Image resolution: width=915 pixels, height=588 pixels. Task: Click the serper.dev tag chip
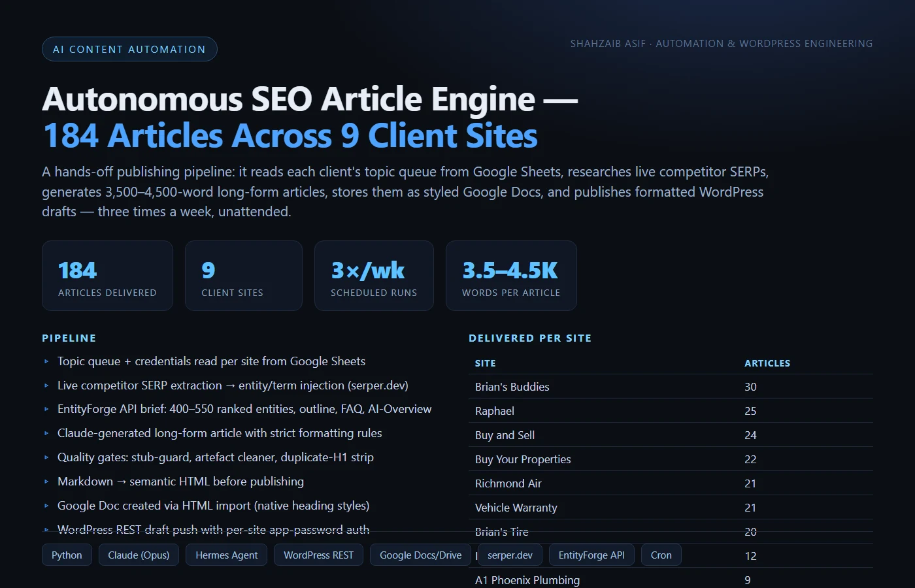pyautogui.click(x=510, y=555)
